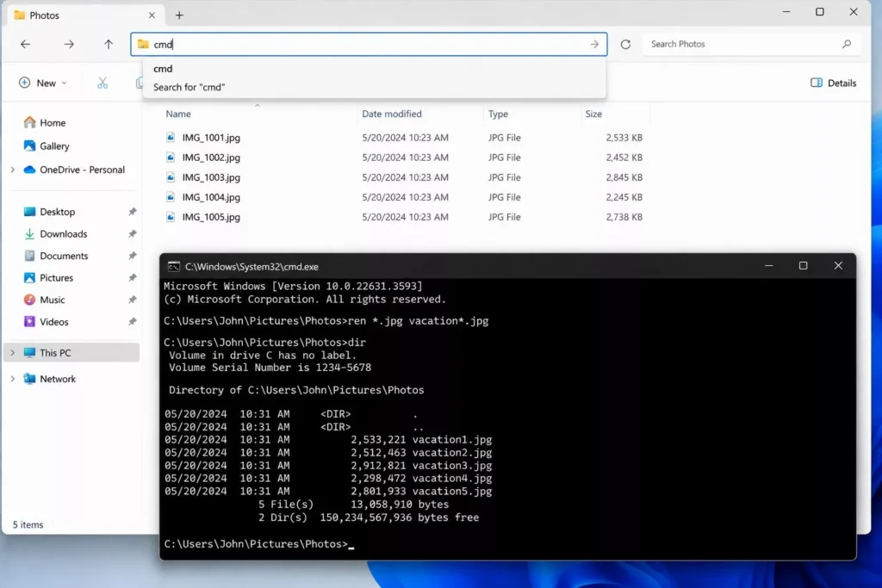Minimize the cmd.exe window
882x588 pixels.
[x=768, y=266]
